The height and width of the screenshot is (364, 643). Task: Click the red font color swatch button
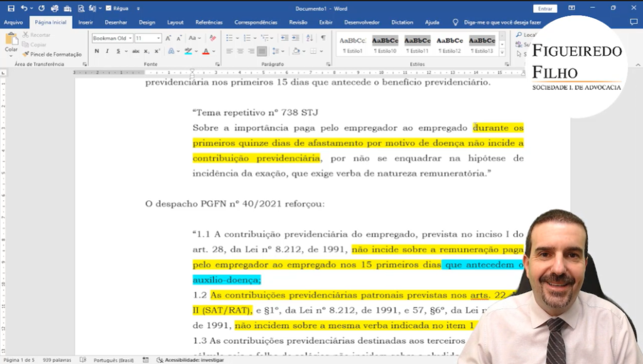point(205,51)
